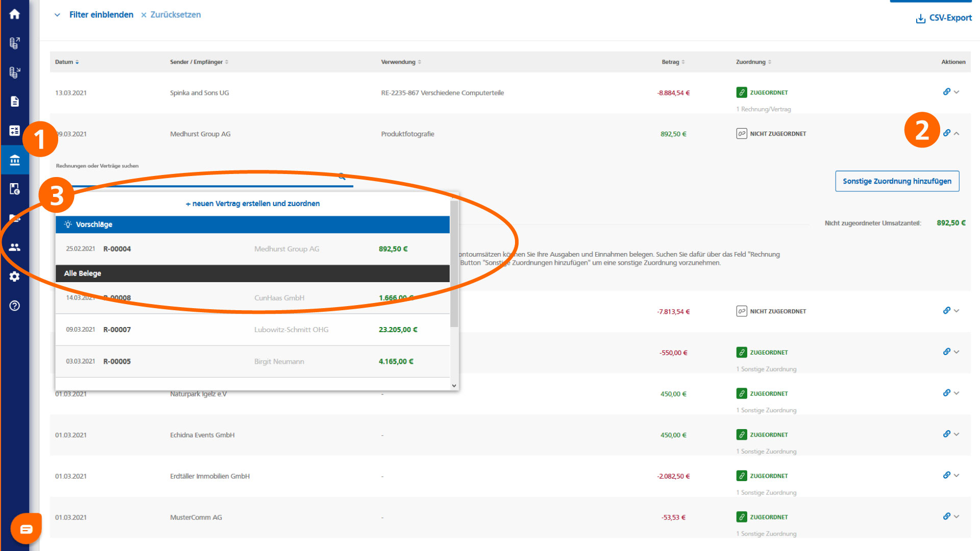Expand the MusterComm AG row chevron
Image resolution: width=980 pixels, height=551 pixels.
[957, 517]
